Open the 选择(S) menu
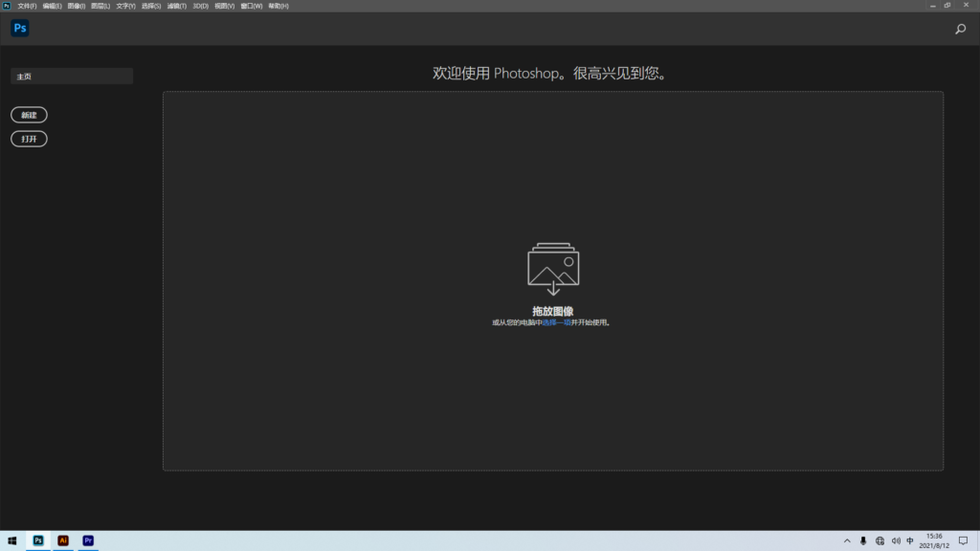The height and width of the screenshot is (551, 980). (151, 6)
